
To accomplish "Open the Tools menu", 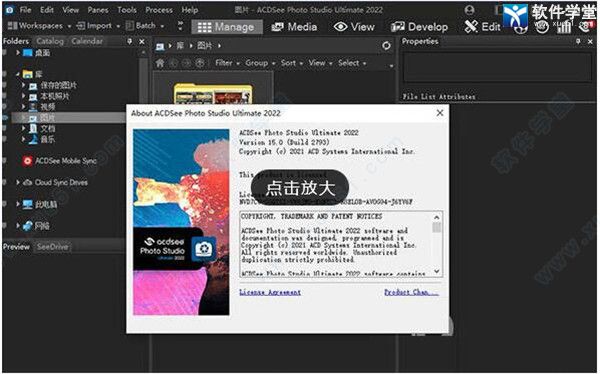I will (x=127, y=10).
